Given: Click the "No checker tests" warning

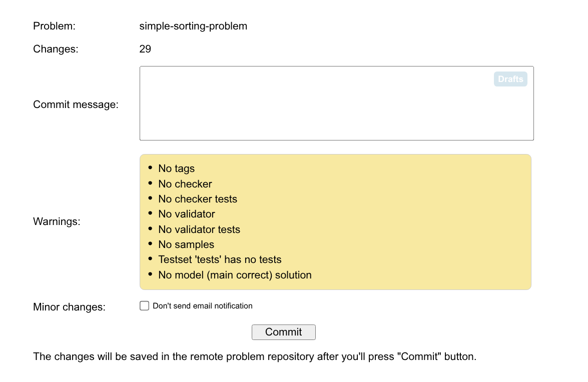Looking at the screenshot, I should (197, 199).
